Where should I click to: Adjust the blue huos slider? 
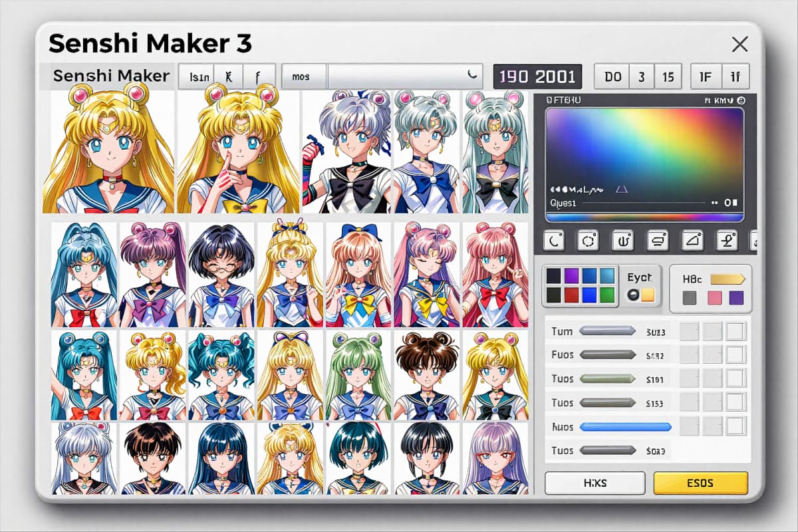(625, 426)
